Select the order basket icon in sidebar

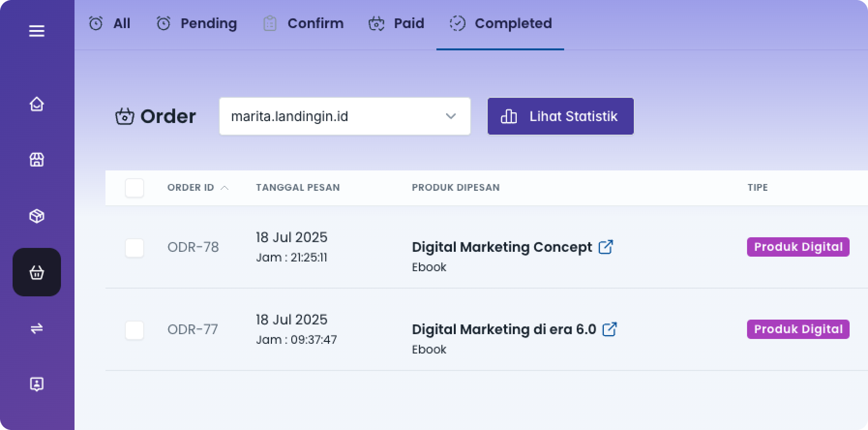37,272
